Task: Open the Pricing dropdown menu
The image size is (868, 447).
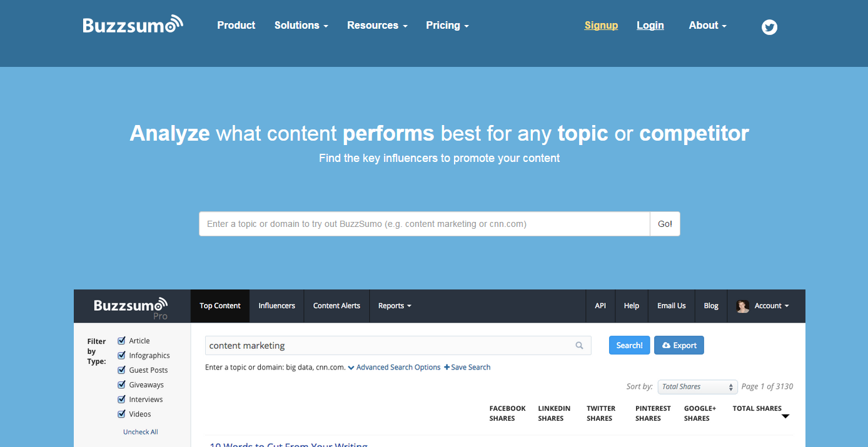Action: pyautogui.click(x=447, y=25)
